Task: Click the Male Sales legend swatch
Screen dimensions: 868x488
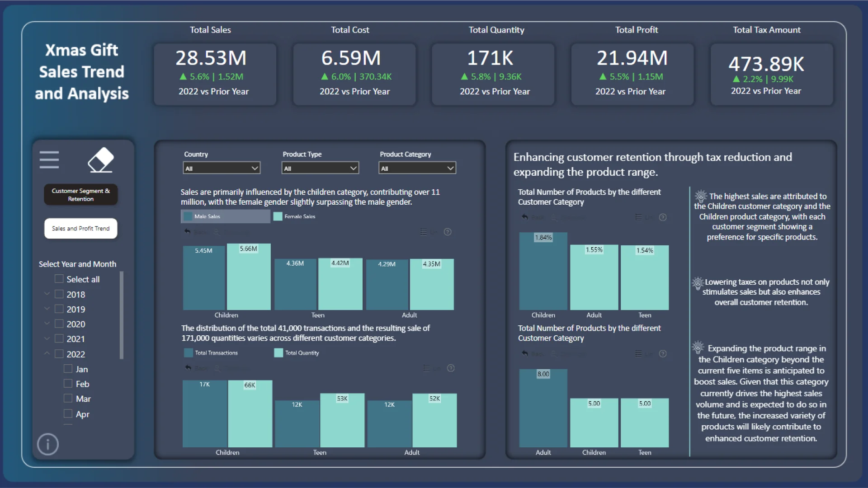Action: (x=188, y=216)
